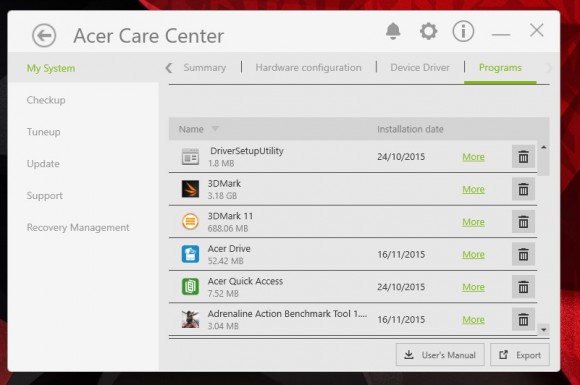
Task: Click the blue Acer Drive icon
Action: pyautogui.click(x=190, y=254)
